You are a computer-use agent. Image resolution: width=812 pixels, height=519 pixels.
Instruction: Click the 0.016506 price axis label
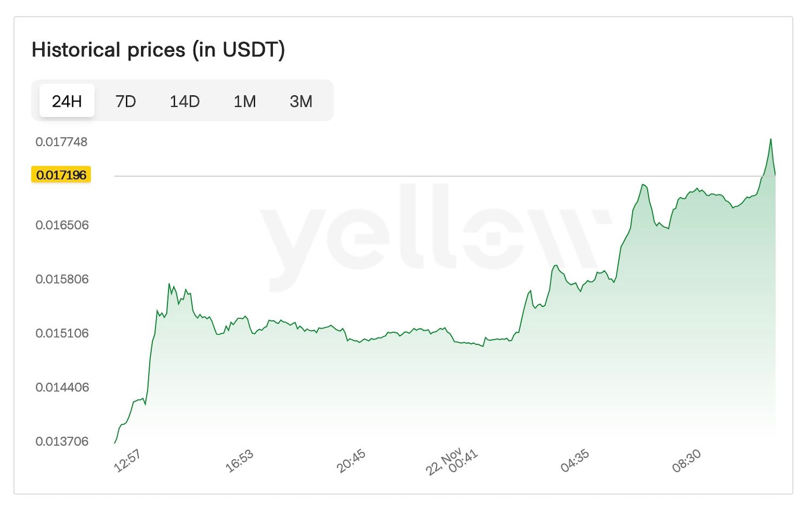coord(62,225)
